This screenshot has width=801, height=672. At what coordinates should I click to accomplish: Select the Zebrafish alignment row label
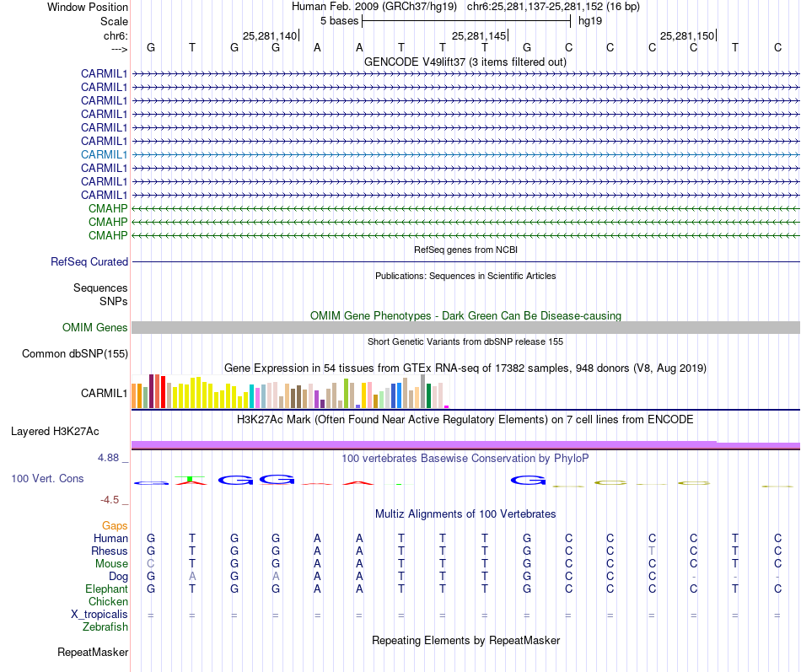[105, 626]
